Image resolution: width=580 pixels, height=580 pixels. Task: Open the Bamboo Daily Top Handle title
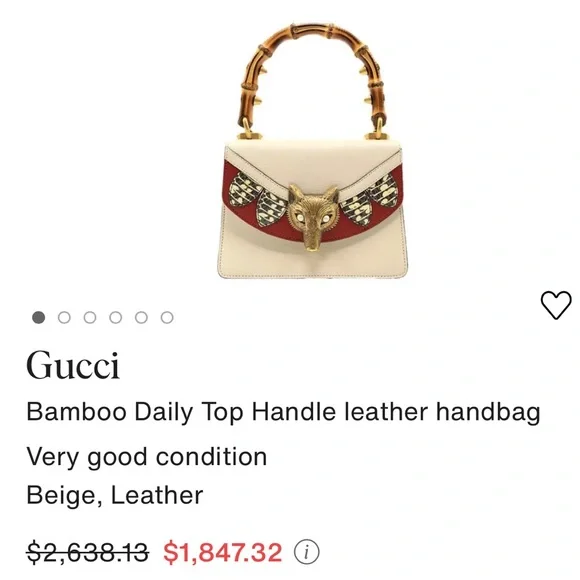(283, 412)
